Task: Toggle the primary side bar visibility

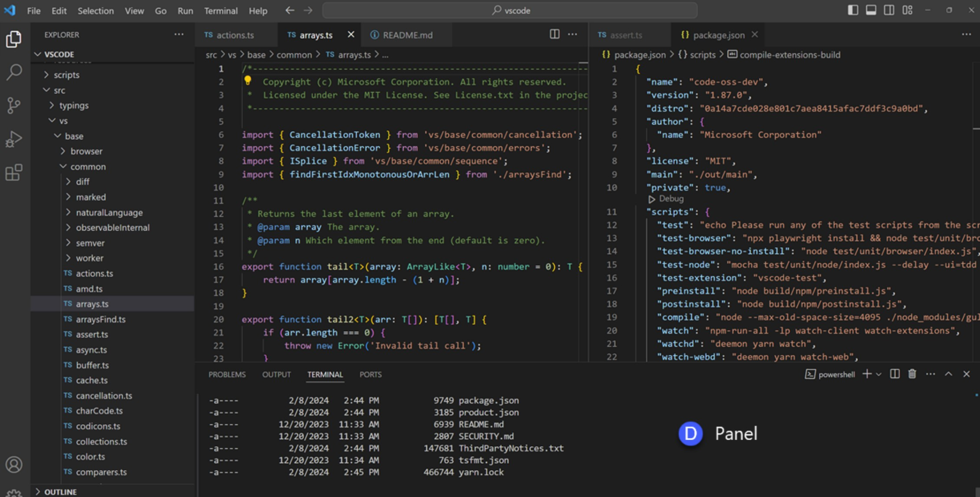Action: [853, 10]
